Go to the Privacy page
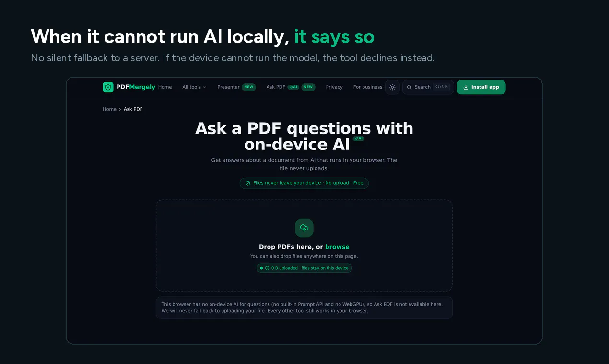The image size is (609, 364). pos(334,87)
